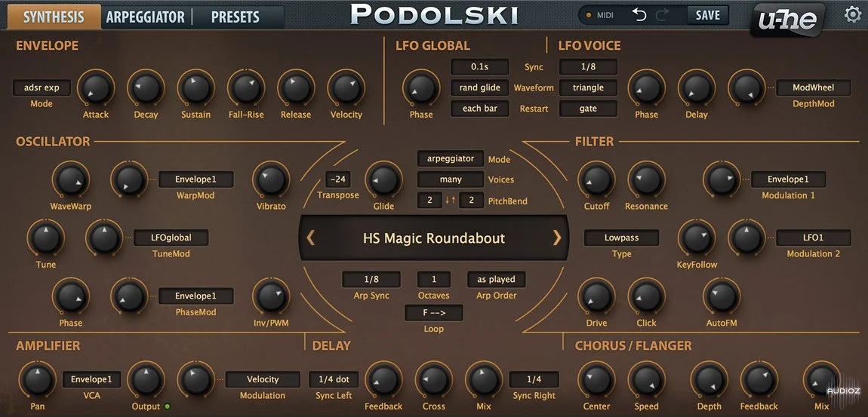The width and height of the screenshot is (868, 417).
Task: Click the LFO Global Phase knob
Action: click(x=421, y=88)
